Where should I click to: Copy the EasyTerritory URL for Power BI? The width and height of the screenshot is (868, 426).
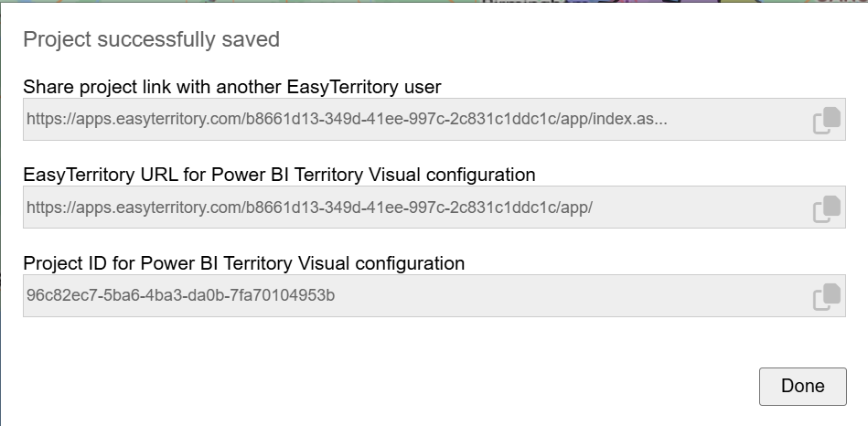827,208
